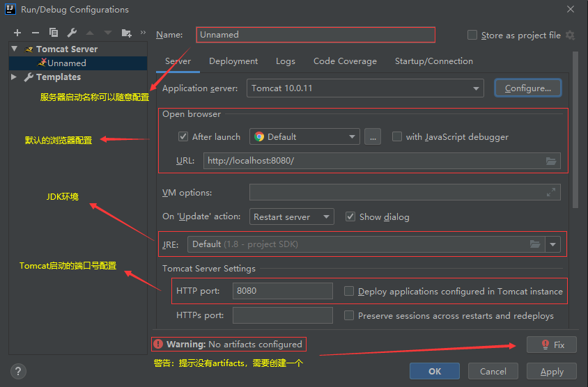Open the JRE dropdown arrow
The image size is (588, 387).
click(552, 244)
